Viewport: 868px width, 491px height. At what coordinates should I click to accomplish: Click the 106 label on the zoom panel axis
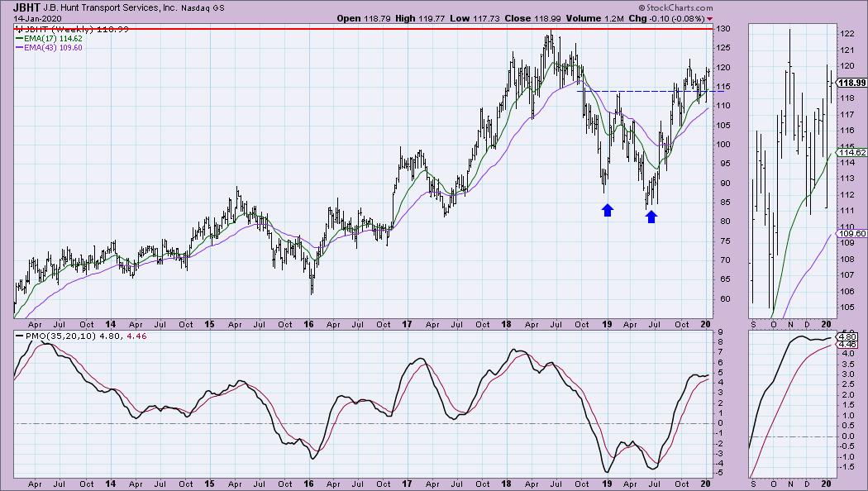coord(847,291)
